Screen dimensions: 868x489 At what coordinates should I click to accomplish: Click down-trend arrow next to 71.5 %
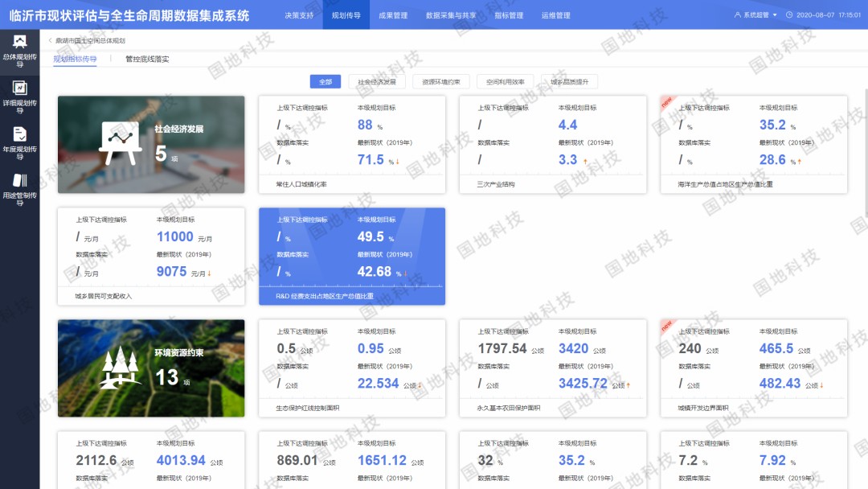(398, 162)
